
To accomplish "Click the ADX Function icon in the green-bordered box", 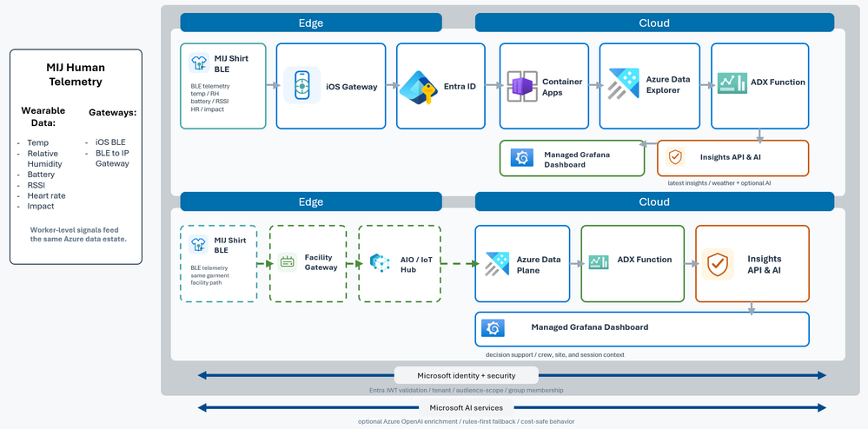I will pyautogui.click(x=599, y=261).
